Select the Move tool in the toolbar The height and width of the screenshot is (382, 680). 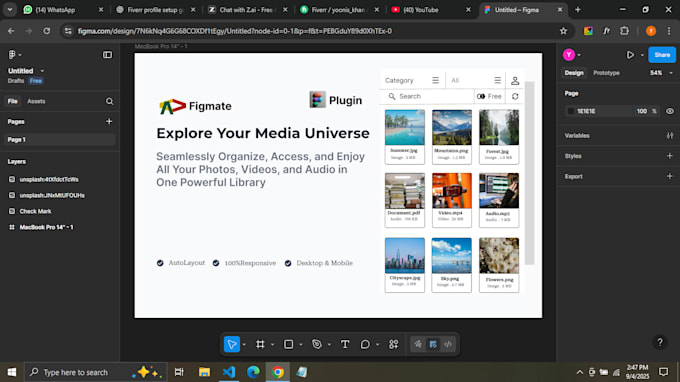(x=232, y=344)
